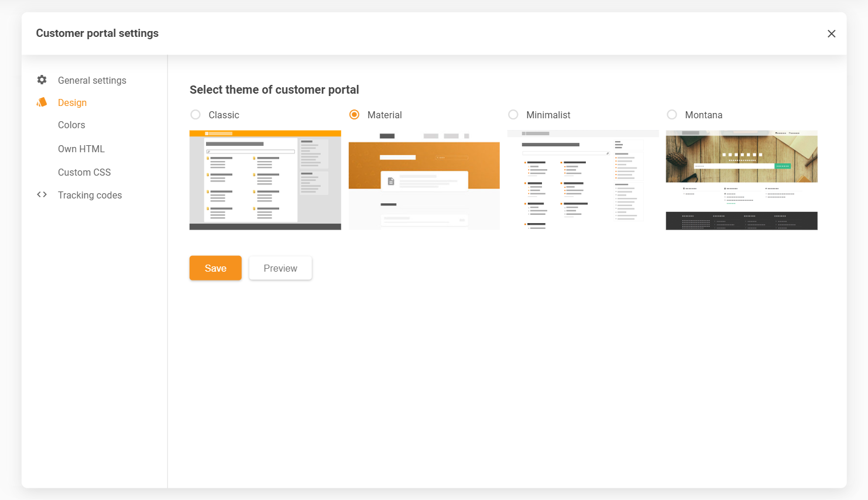Save the selected portal theme
The width and height of the screenshot is (868, 500).
215,268
